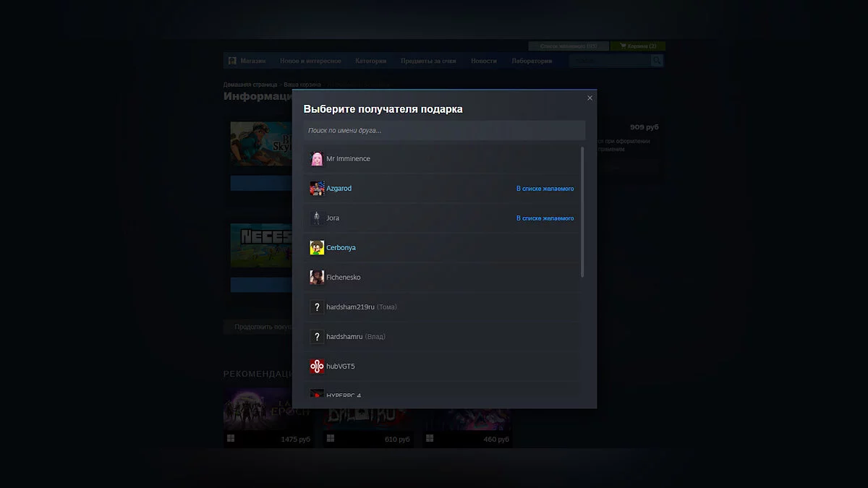
Task: Close the gift recipient dialog
Action: 590,98
